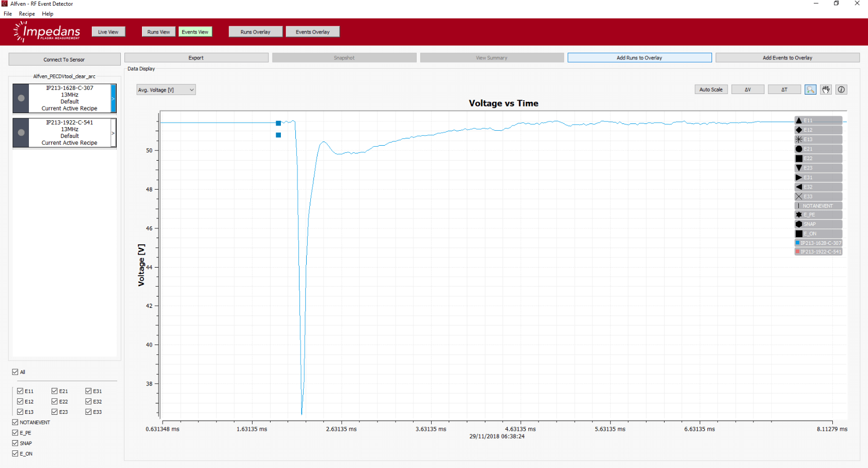This screenshot has height=468, width=868.
Task: Disable the NOTANEVENT checkbox
Action: pos(15,423)
